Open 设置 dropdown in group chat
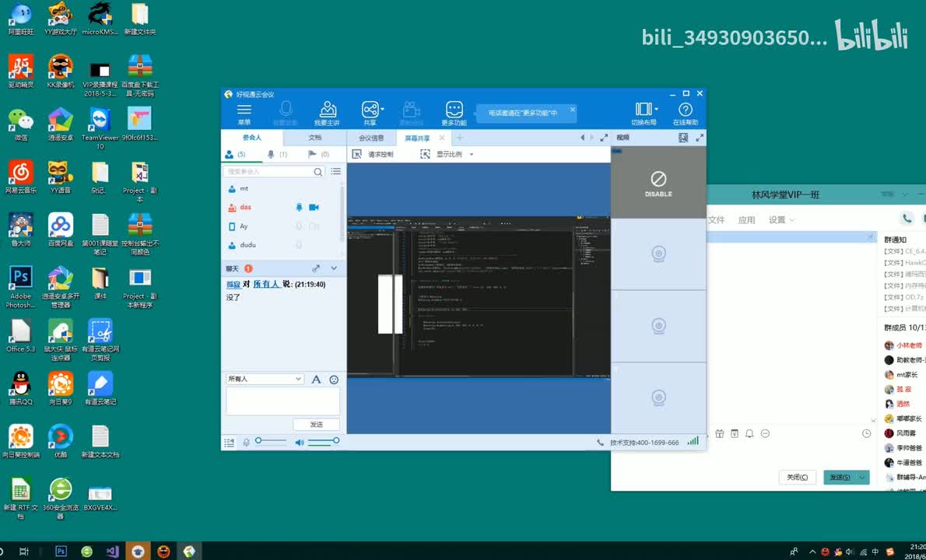 (781, 220)
